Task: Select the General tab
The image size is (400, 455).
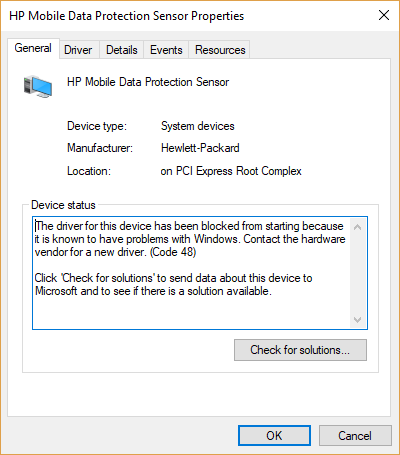Action: pos(33,48)
